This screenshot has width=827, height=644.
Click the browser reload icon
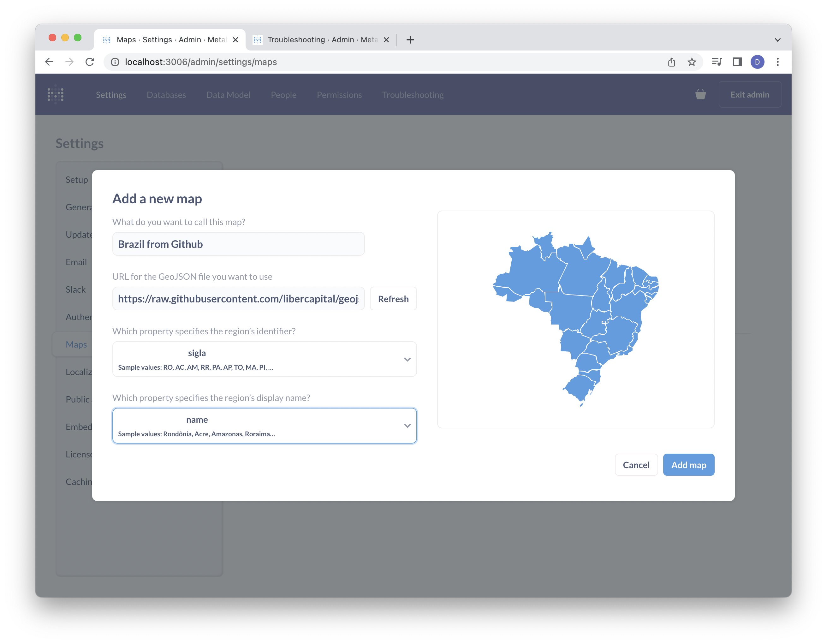(90, 62)
